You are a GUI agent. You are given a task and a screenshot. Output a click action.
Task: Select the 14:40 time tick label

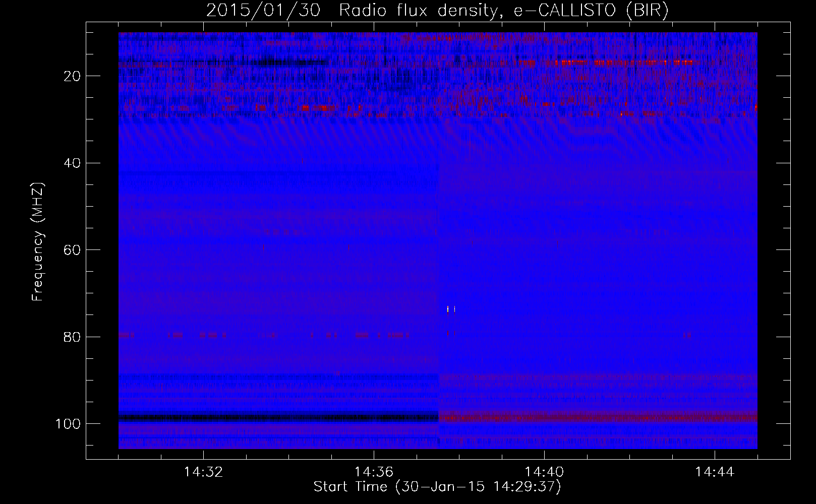point(544,472)
